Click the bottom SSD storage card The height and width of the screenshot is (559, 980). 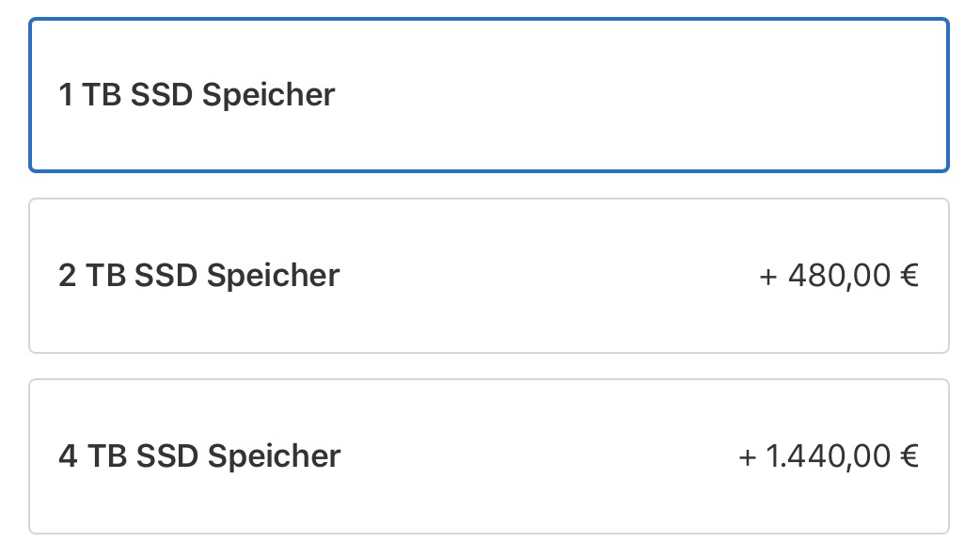(489, 456)
